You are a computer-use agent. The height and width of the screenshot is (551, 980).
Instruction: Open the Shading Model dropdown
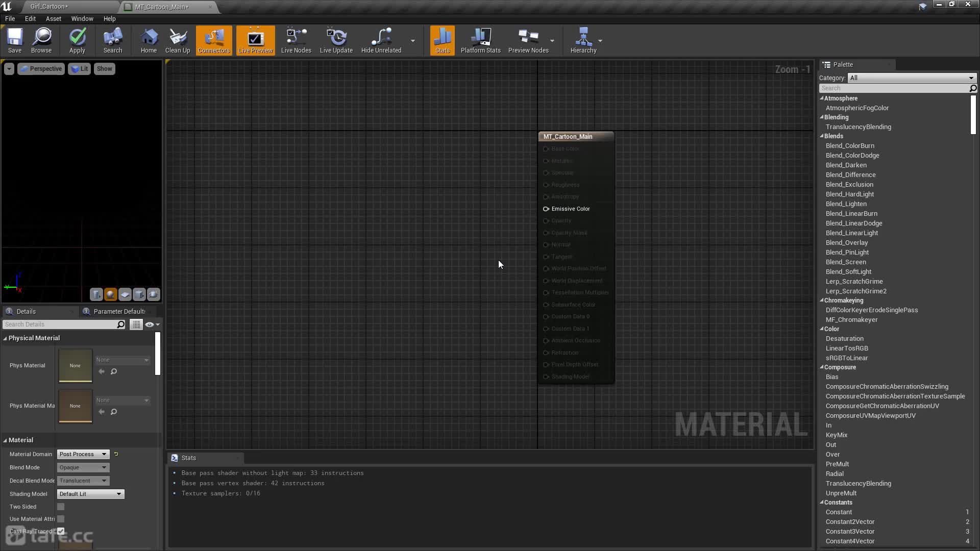pyautogui.click(x=90, y=494)
